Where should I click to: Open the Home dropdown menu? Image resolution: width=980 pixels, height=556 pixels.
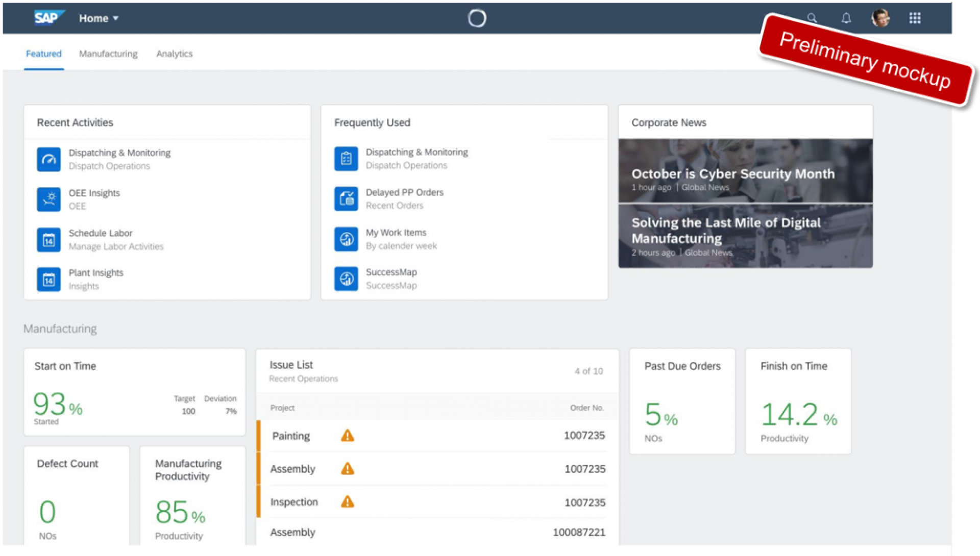pos(99,18)
